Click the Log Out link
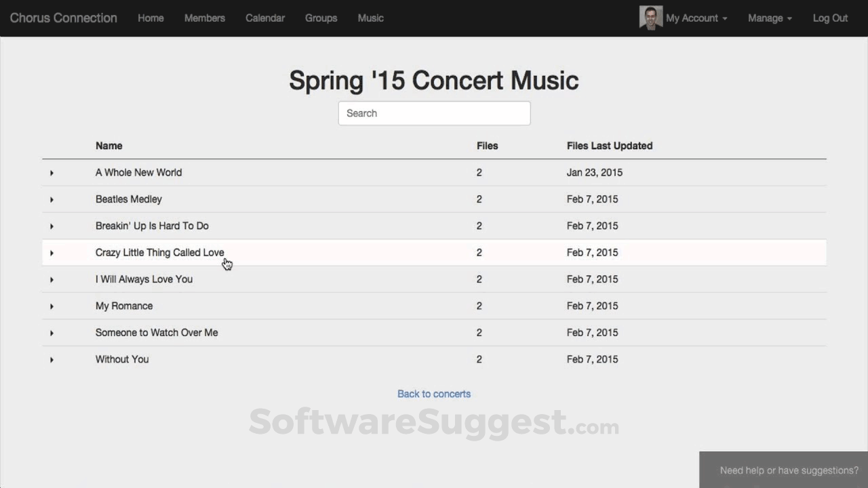 click(830, 18)
